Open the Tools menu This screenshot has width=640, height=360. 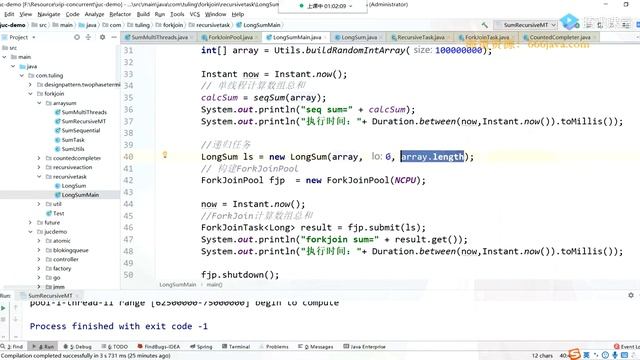[x=177, y=14]
